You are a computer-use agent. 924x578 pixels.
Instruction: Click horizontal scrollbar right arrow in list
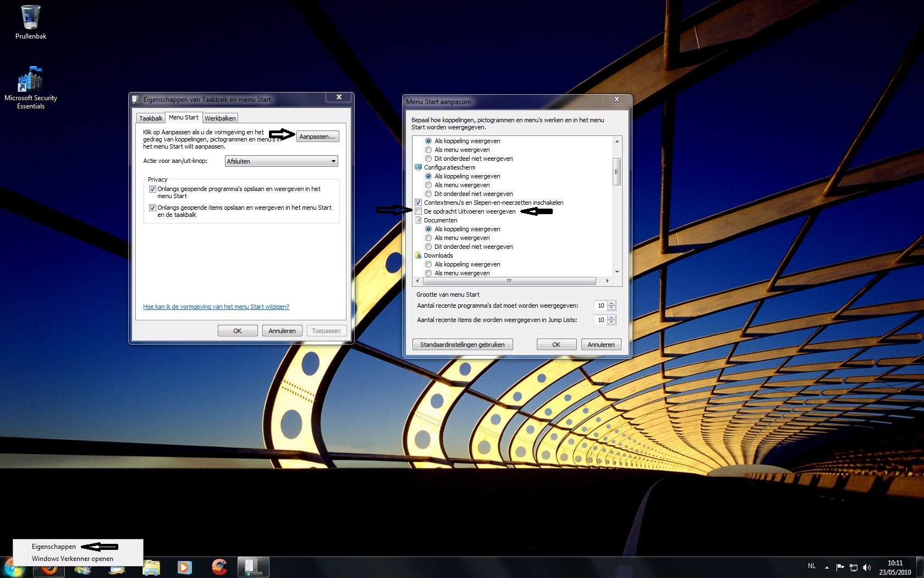pyautogui.click(x=607, y=281)
